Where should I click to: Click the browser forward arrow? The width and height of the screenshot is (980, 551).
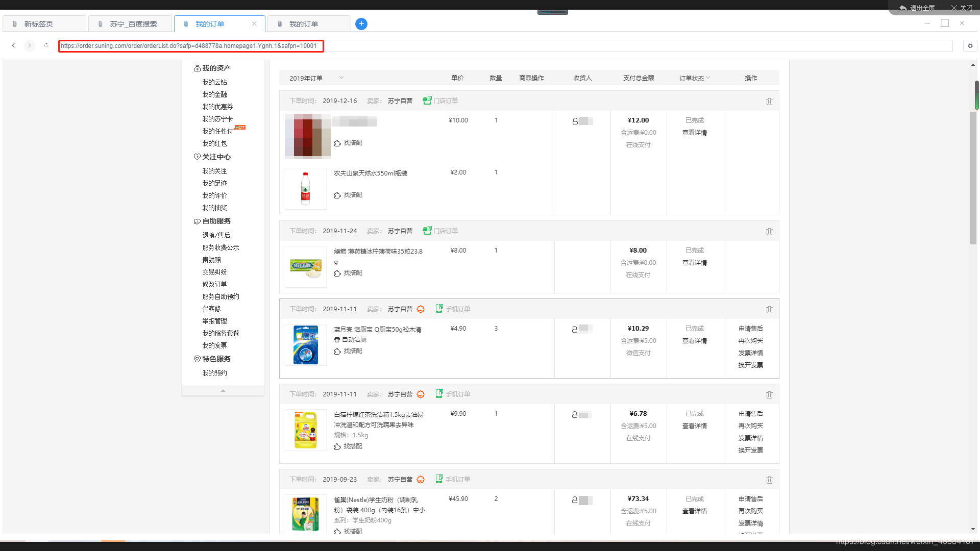[30, 45]
